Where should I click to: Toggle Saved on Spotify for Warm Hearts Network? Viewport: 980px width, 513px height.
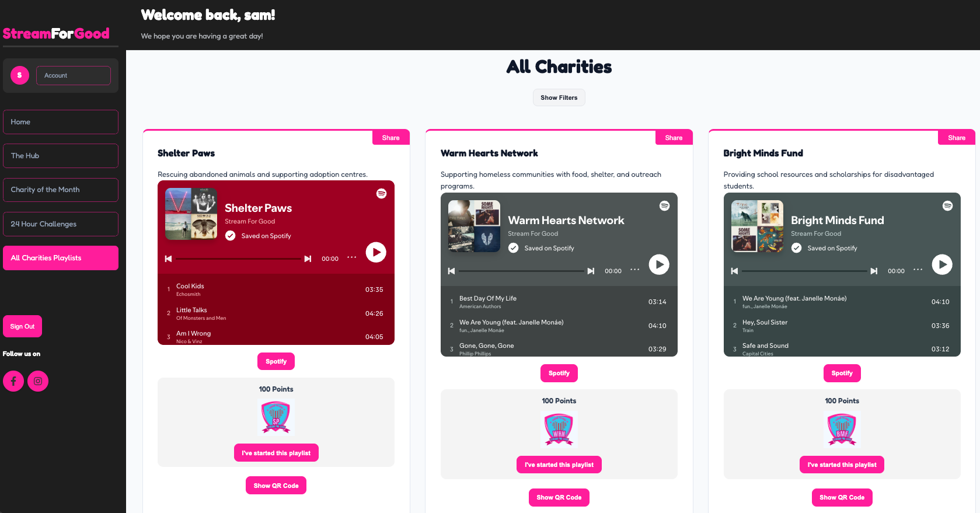click(x=514, y=248)
